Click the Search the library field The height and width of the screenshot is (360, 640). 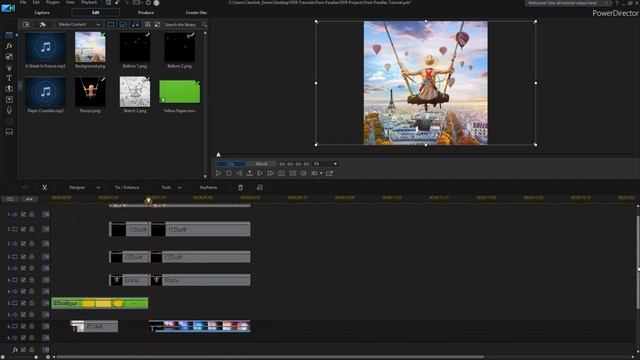click(x=180, y=24)
